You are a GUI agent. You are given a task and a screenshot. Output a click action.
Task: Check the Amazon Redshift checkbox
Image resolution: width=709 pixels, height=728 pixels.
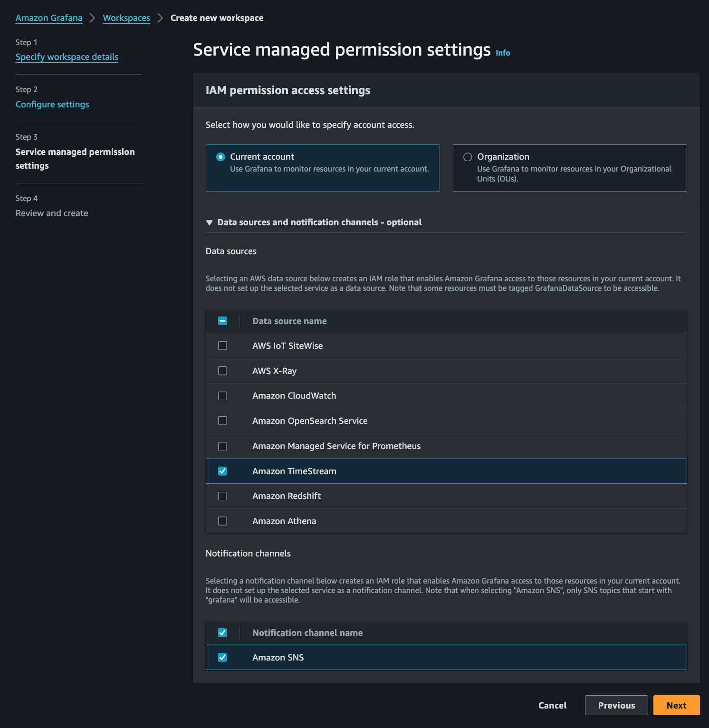pyautogui.click(x=222, y=496)
